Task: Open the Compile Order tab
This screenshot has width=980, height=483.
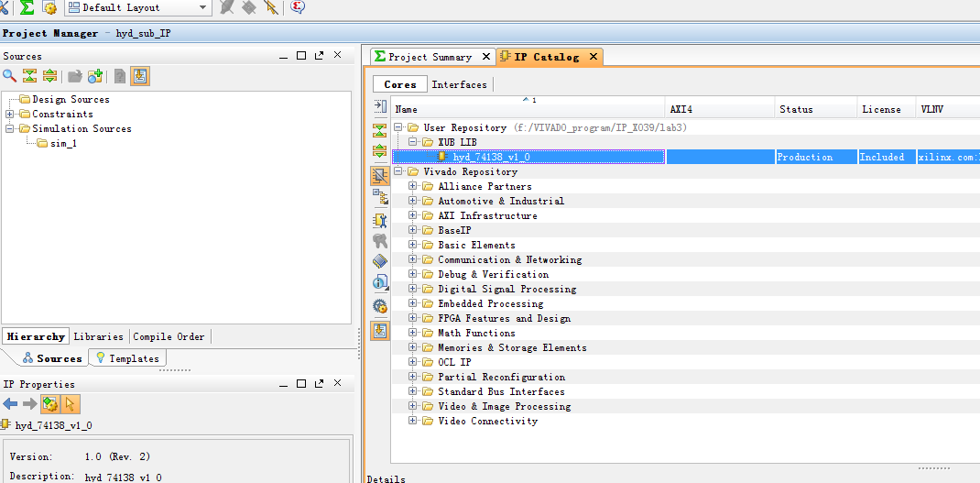Action: coord(169,336)
